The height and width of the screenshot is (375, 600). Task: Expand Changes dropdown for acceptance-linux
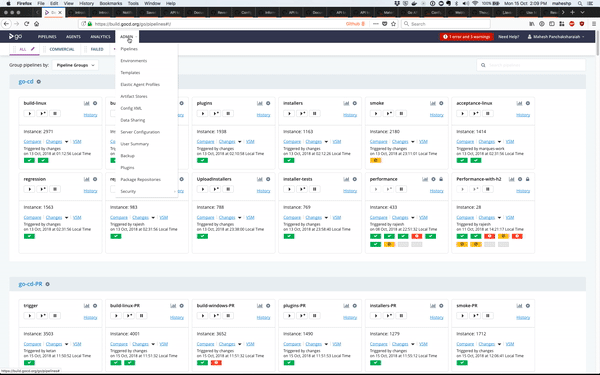pyautogui.click(x=499, y=142)
